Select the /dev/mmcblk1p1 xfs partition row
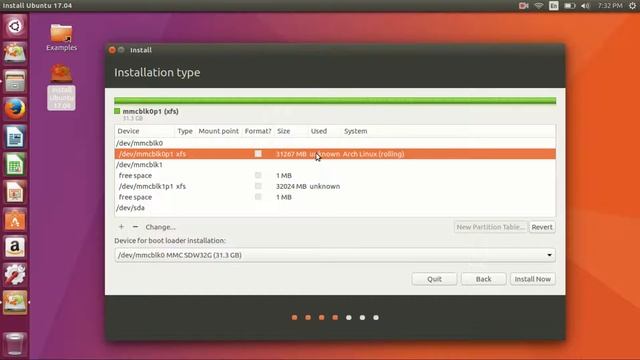This screenshot has width=640, height=360. coord(335,186)
